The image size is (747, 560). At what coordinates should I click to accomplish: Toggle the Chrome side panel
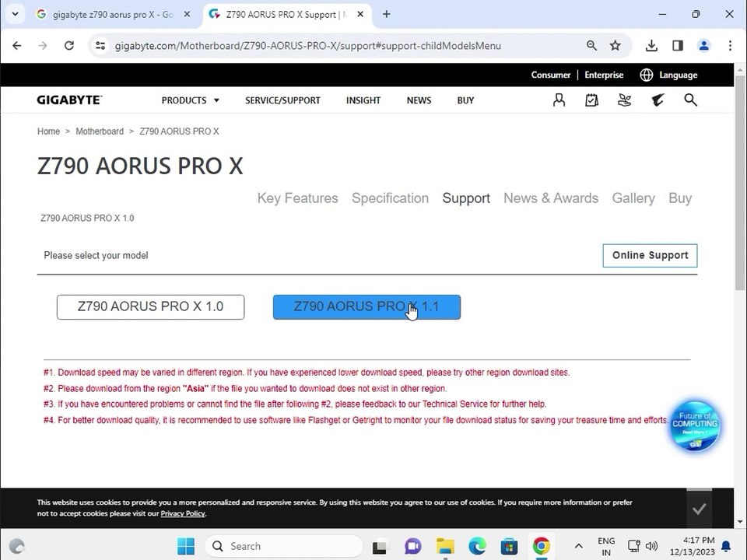click(x=678, y=46)
